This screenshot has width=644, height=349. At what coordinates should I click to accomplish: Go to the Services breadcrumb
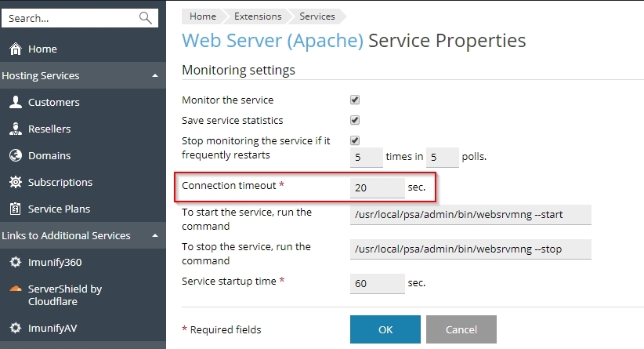click(317, 16)
